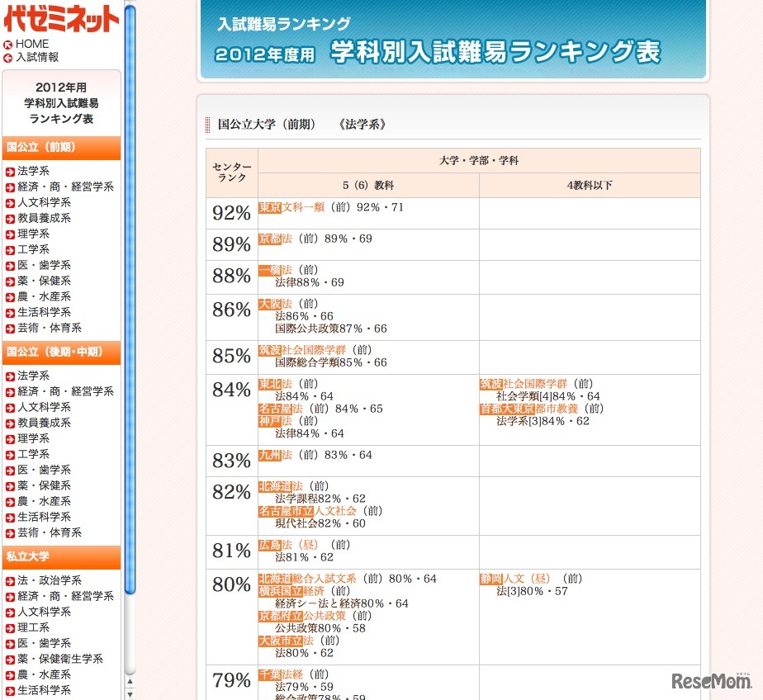
Task: Click the 92% center rank cell
Action: point(231,213)
